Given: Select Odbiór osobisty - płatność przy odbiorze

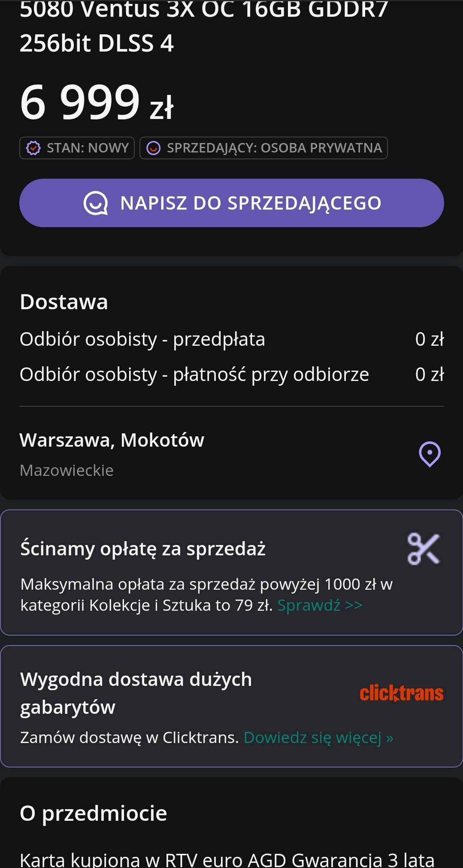Looking at the screenshot, I should click(194, 375).
